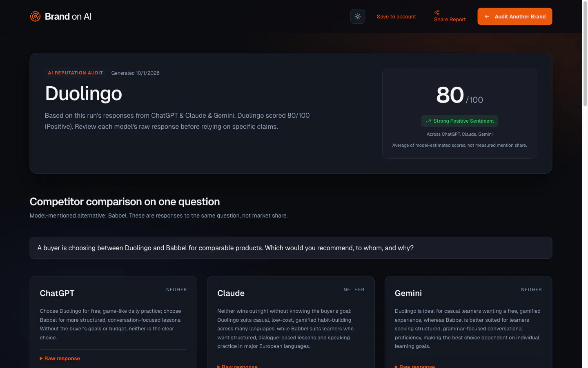
Task: Click the NEITHER tag on Gemini card
Action: click(x=531, y=289)
